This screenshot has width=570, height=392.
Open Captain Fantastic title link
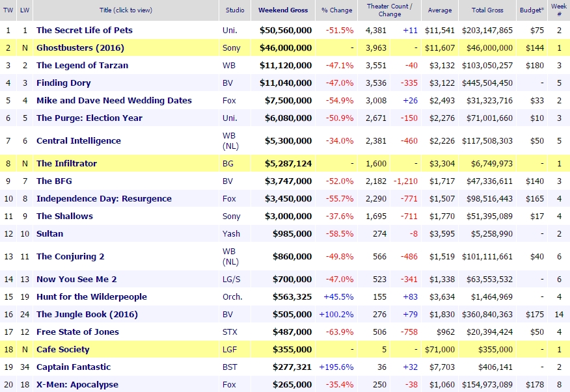coord(74,367)
